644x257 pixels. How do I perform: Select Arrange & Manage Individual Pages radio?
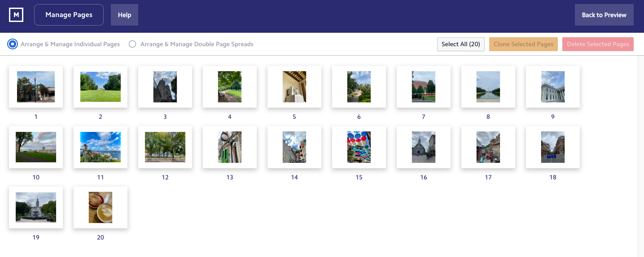[13, 44]
